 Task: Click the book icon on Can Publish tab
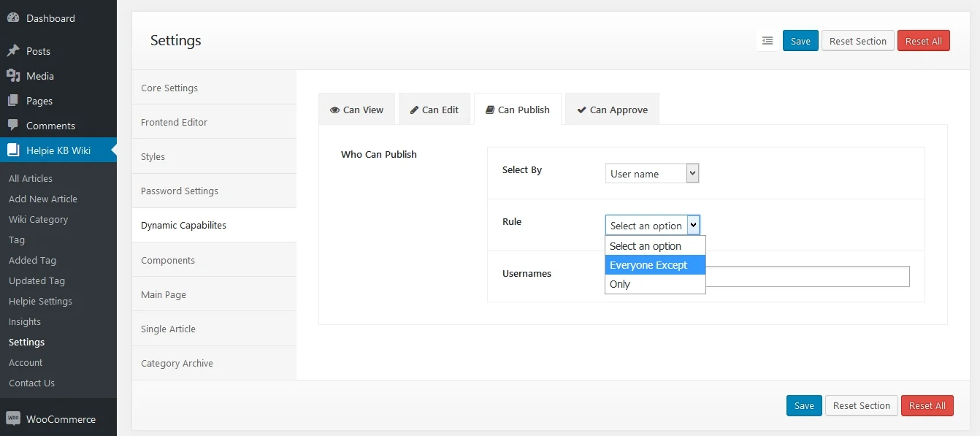click(x=491, y=110)
